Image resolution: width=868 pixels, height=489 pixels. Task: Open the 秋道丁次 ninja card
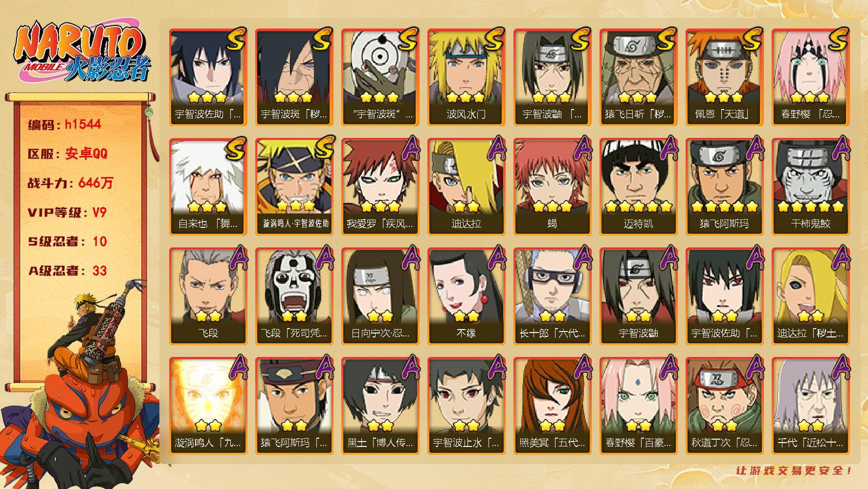(724, 405)
